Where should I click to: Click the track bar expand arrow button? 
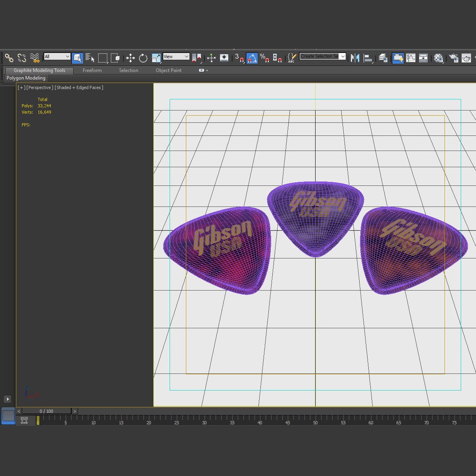point(7,399)
